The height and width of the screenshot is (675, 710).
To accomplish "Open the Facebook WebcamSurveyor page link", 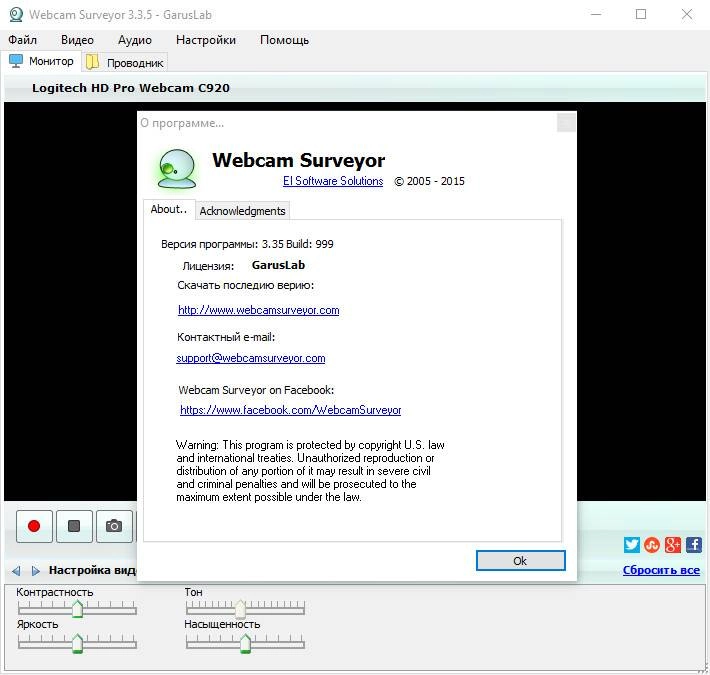I will 291,410.
